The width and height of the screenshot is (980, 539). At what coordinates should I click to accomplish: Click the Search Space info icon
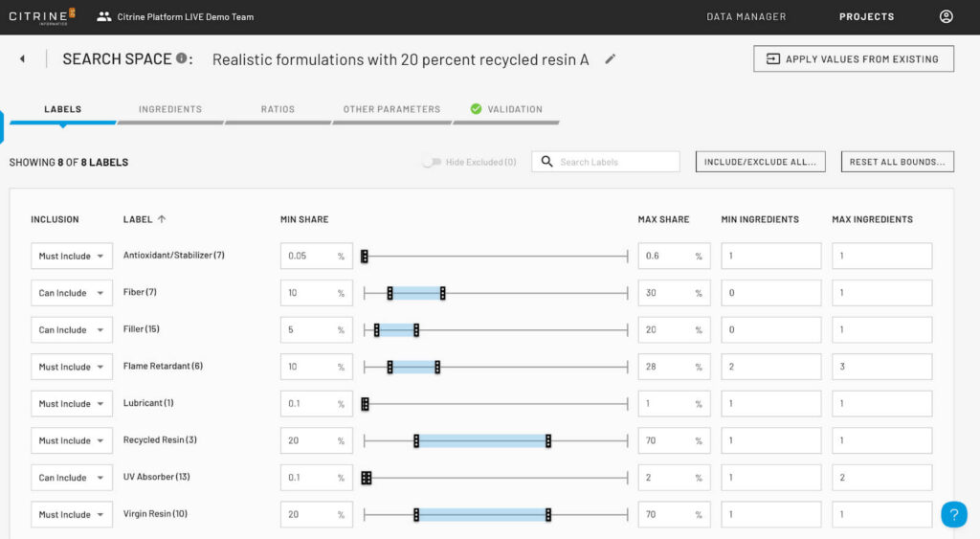[x=181, y=58]
